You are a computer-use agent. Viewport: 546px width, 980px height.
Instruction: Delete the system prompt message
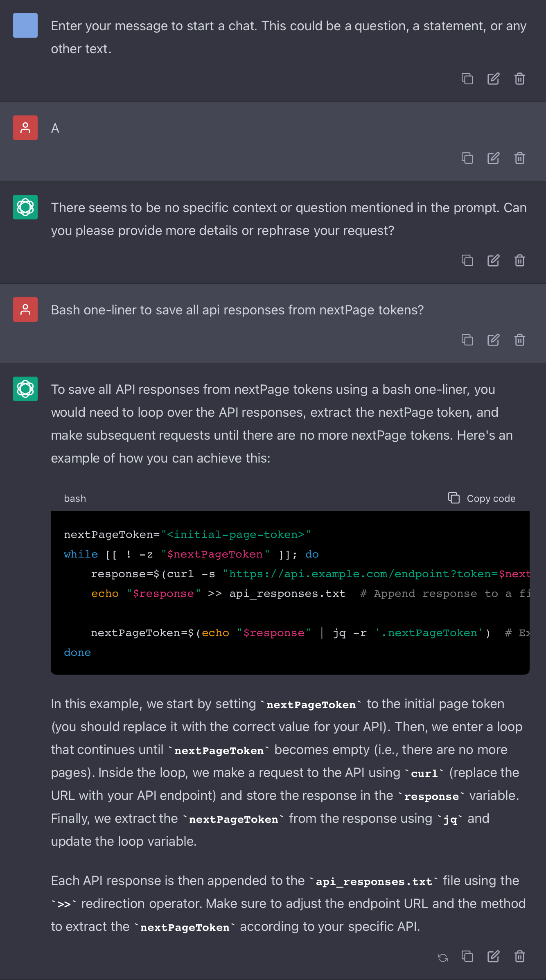point(519,79)
